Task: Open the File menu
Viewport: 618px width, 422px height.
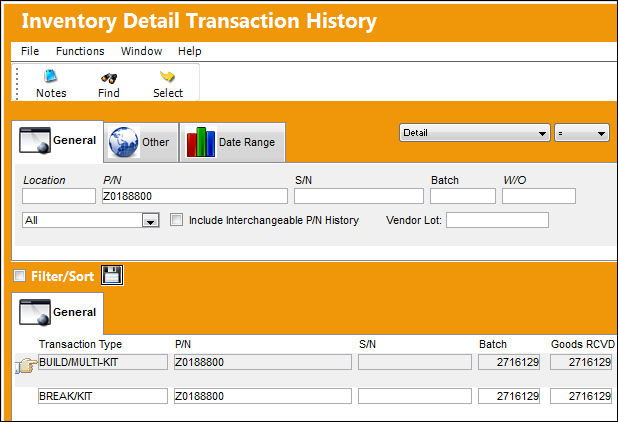Action: 30,51
